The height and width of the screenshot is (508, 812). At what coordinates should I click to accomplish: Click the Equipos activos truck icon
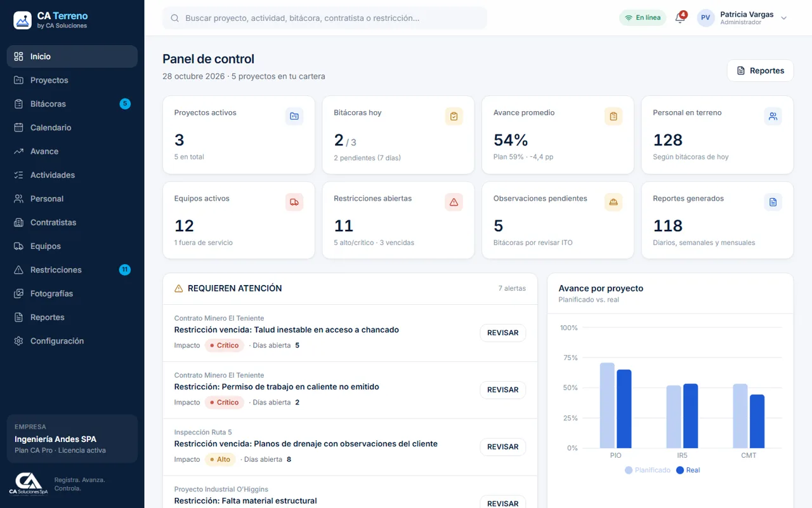pos(294,202)
